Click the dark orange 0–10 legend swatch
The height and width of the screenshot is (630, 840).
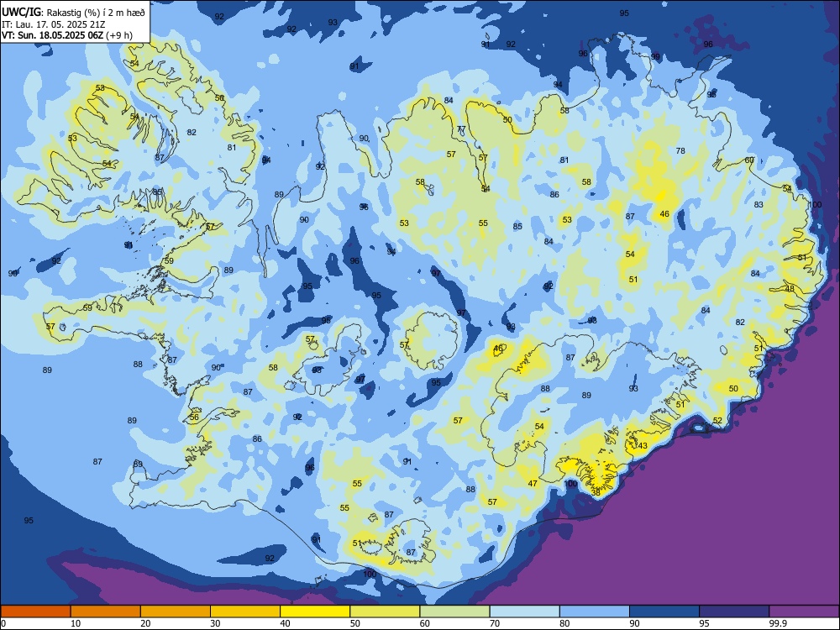point(35,612)
